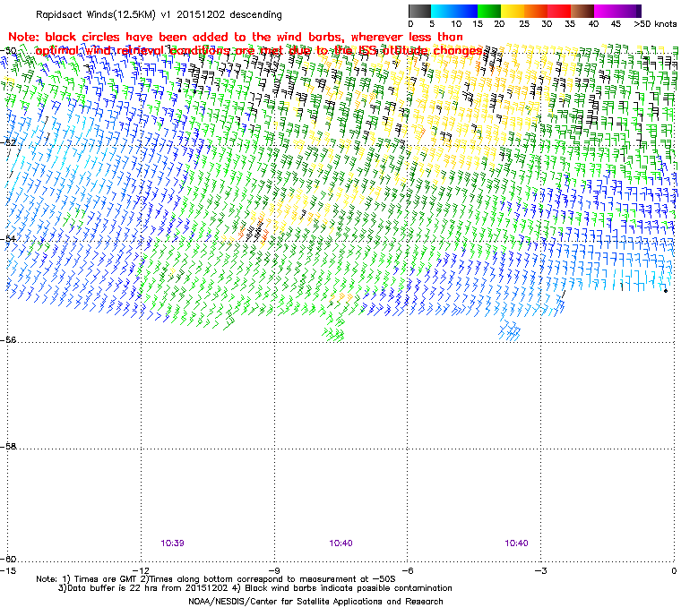Click the orange 25-30 knots legend segment
681x616 pixels.
[x=536, y=11]
